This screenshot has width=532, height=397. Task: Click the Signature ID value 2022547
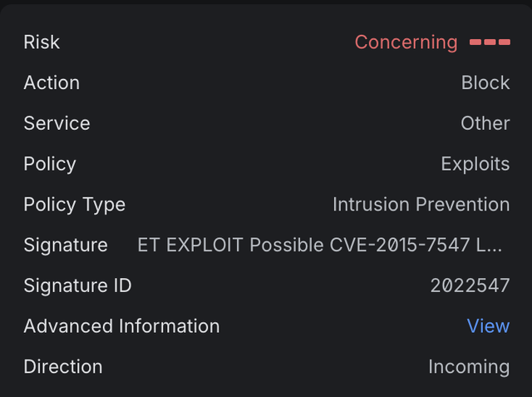tap(470, 285)
